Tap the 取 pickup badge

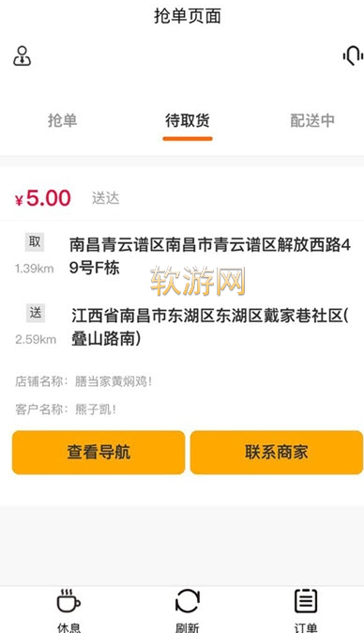[35, 241]
